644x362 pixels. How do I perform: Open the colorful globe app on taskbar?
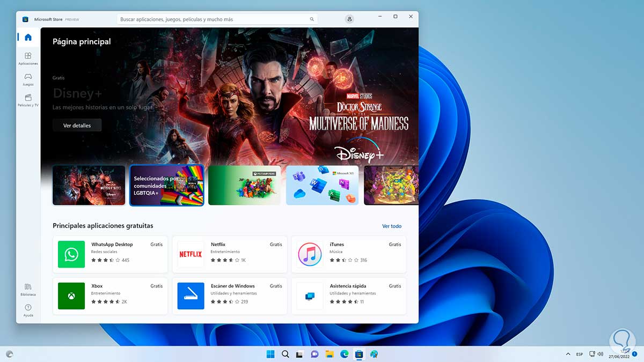374,354
